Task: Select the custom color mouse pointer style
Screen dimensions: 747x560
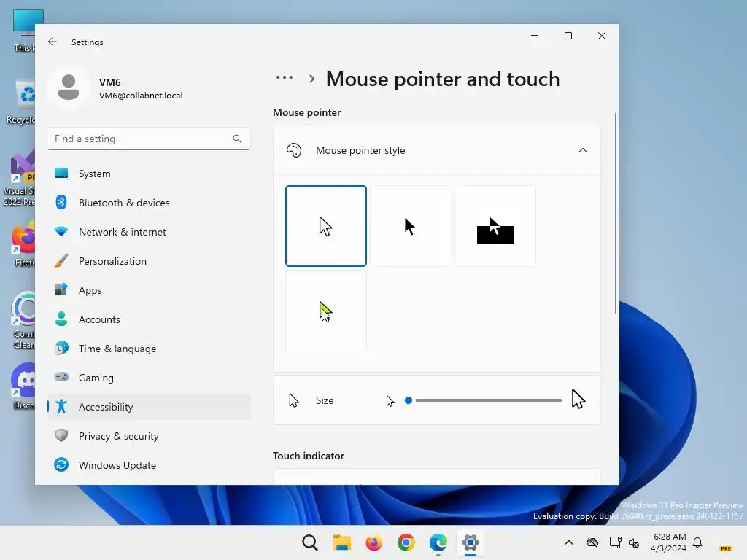Action: (326, 311)
